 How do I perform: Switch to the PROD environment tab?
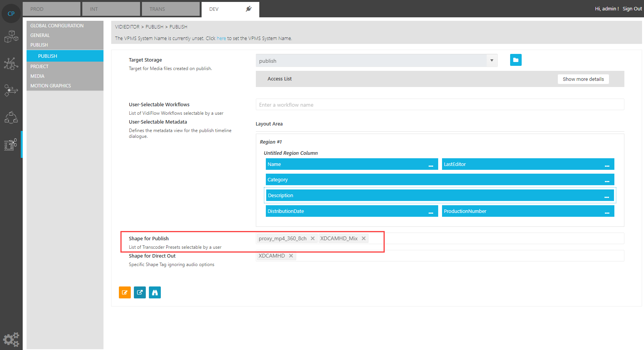tap(52, 9)
